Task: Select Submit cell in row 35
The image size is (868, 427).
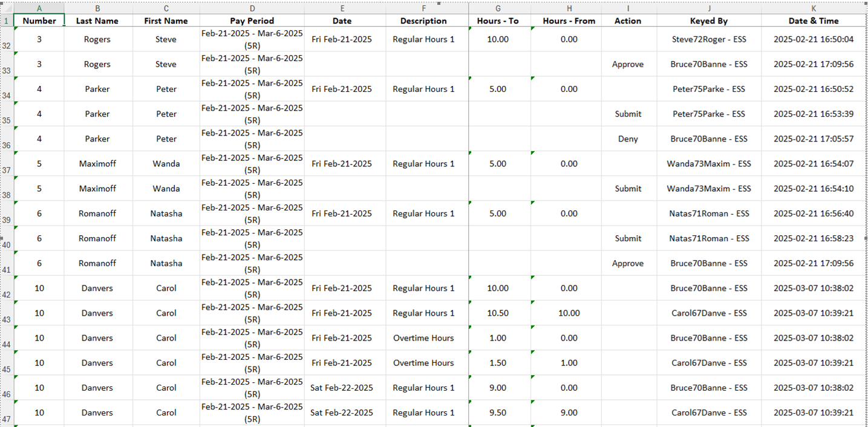Action: point(628,114)
